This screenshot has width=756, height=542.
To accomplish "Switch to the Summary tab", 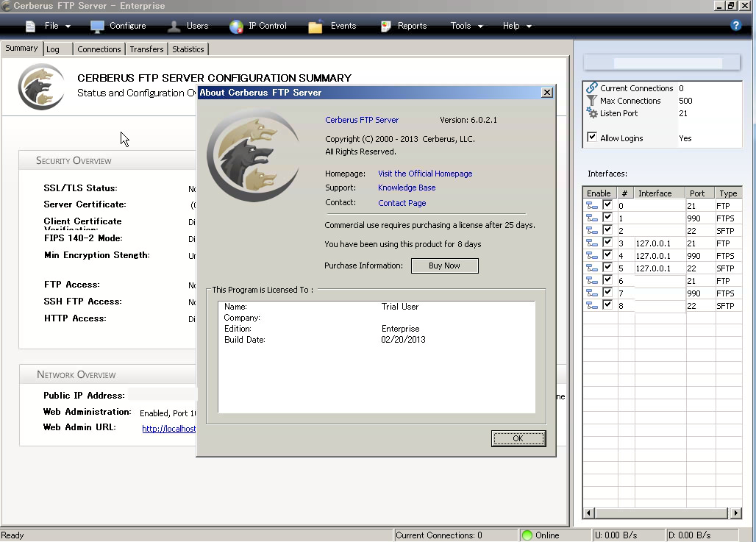I will (x=22, y=49).
